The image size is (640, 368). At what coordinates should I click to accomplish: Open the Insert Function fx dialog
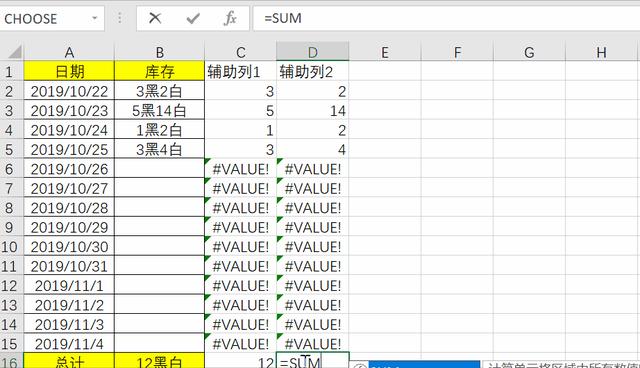[x=230, y=18]
